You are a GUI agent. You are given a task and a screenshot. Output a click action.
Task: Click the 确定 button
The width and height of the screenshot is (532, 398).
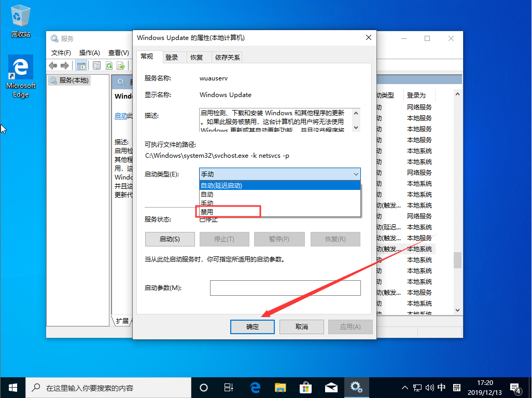pyautogui.click(x=253, y=326)
